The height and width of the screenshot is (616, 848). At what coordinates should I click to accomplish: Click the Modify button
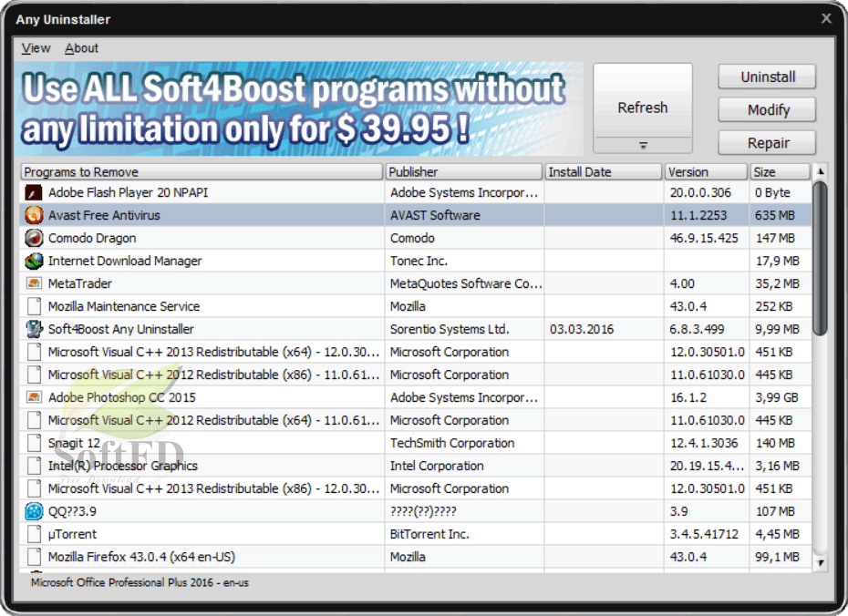[768, 109]
